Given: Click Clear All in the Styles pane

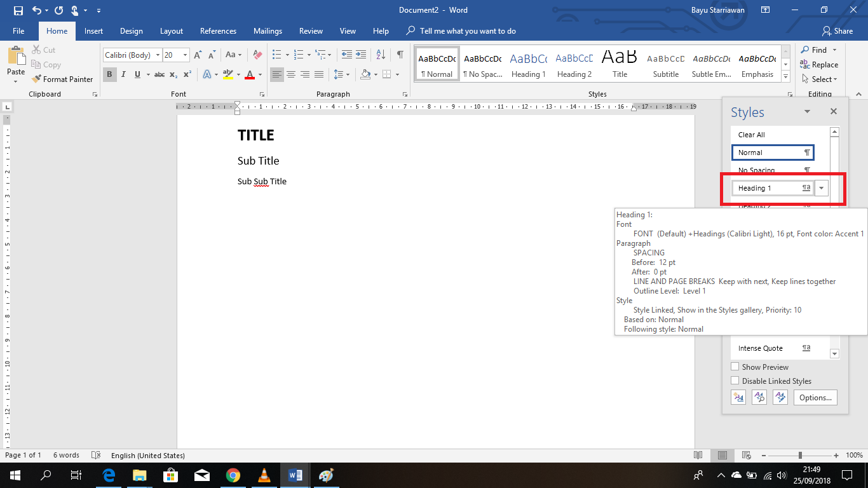Looking at the screenshot, I should tap(751, 135).
